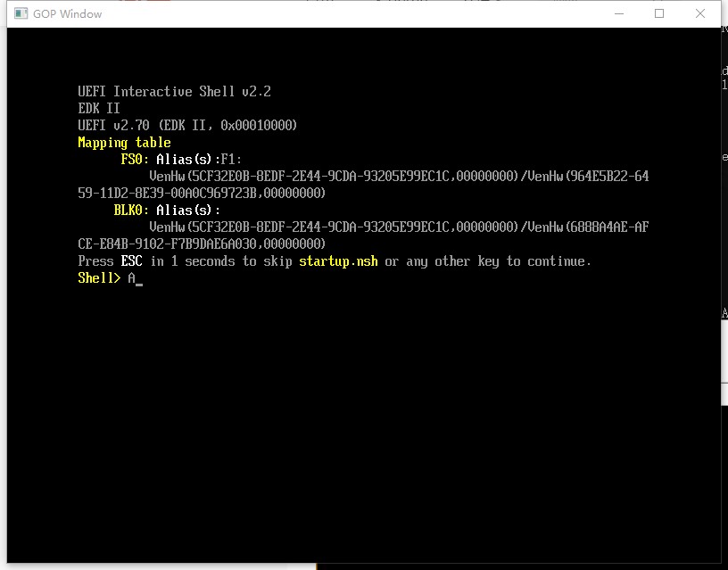This screenshot has width=728, height=570.
Task: Click the 'UEFI v2.70 (EDK II, 0x00010000)' line
Action: tap(187, 125)
